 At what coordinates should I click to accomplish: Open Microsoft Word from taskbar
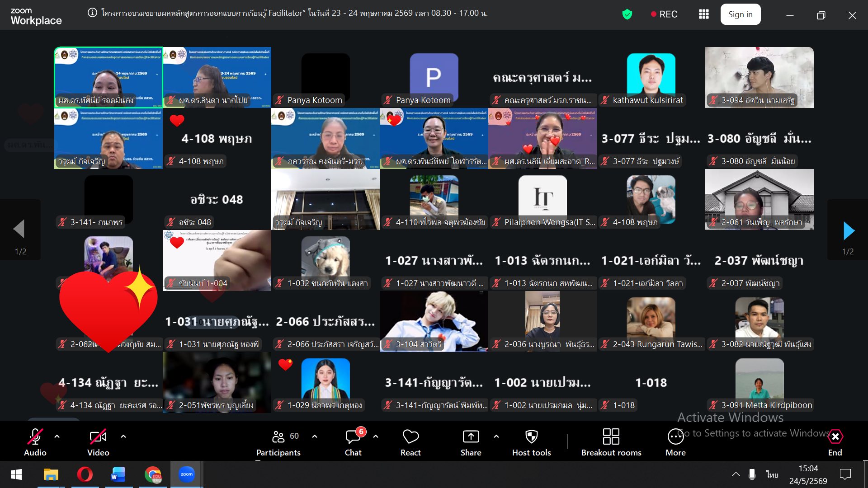tap(118, 474)
